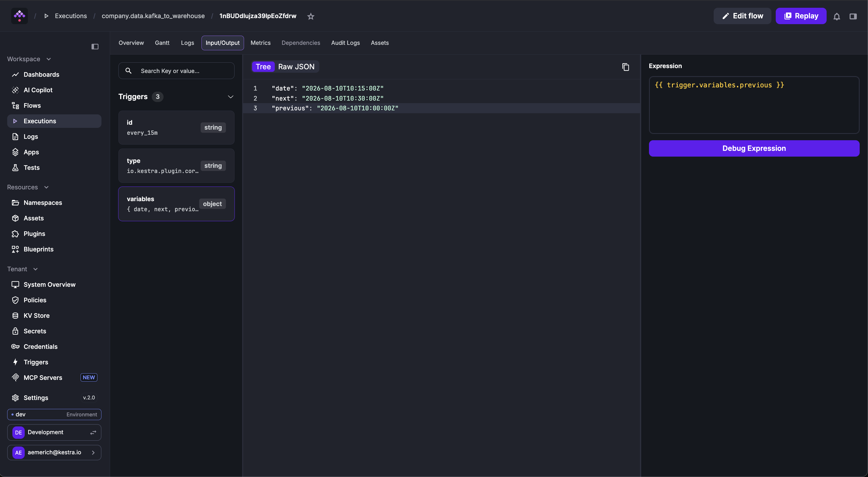Image resolution: width=868 pixels, height=477 pixels.
Task: Switch to the Gantt tab
Action: pos(162,43)
